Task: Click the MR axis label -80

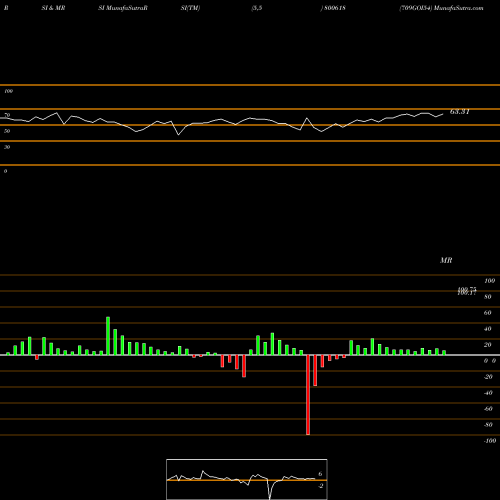Action: pyautogui.click(x=488, y=425)
